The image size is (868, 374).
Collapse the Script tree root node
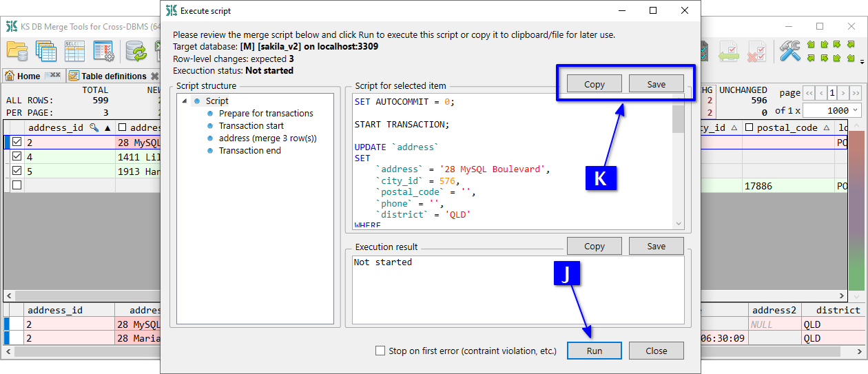185,101
